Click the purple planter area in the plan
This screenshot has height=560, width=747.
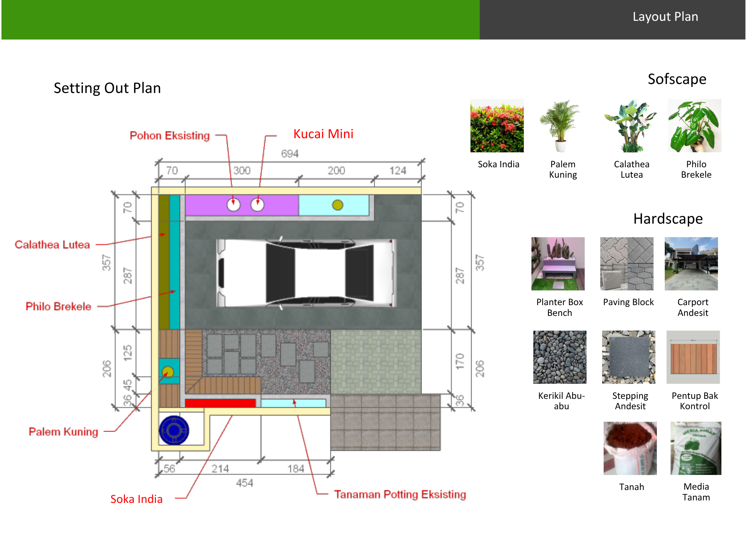tap(242, 205)
